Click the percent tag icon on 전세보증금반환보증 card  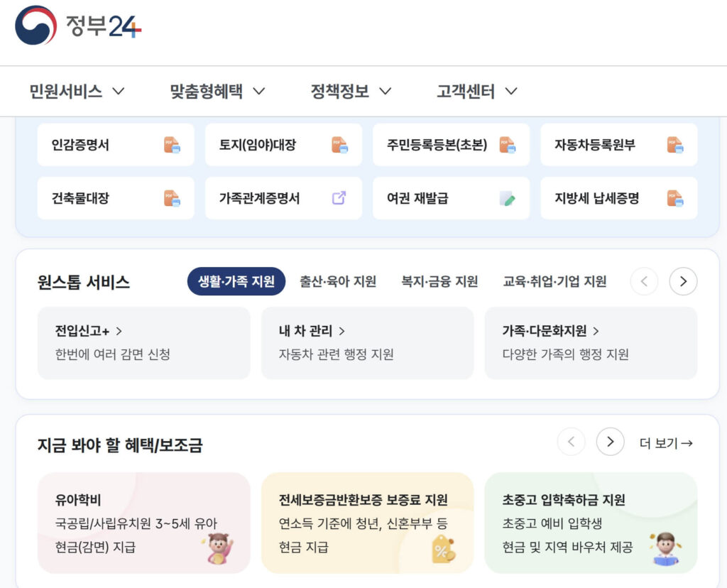(x=443, y=549)
